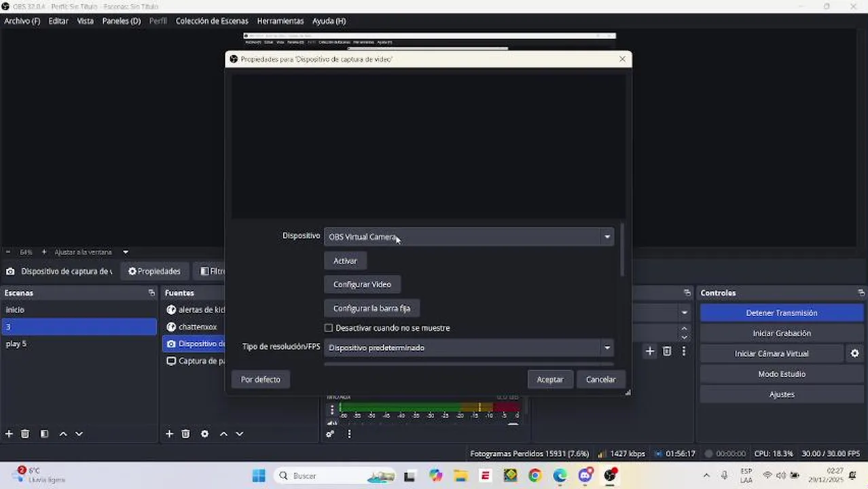868x489 pixels.
Task: Start recording with Iniciar Grabación
Action: pos(782,333)
